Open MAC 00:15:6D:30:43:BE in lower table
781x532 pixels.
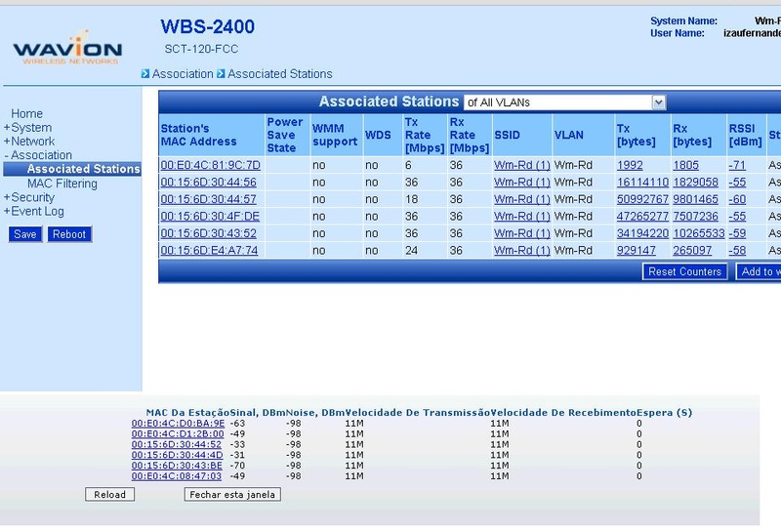pos(177,466)
